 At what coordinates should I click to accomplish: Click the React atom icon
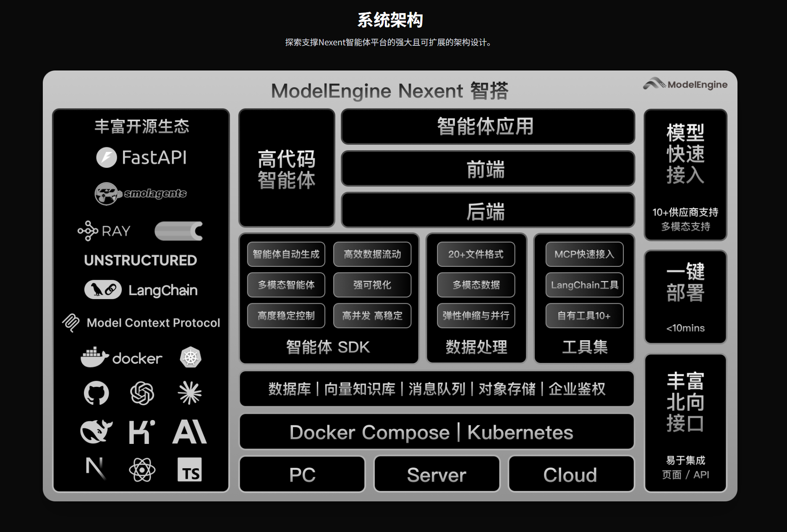click(x=142, y=469)
